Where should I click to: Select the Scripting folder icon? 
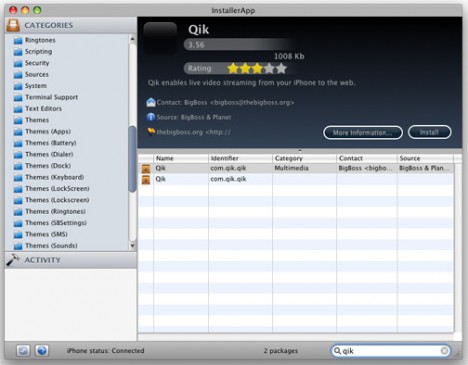[18, 52]
